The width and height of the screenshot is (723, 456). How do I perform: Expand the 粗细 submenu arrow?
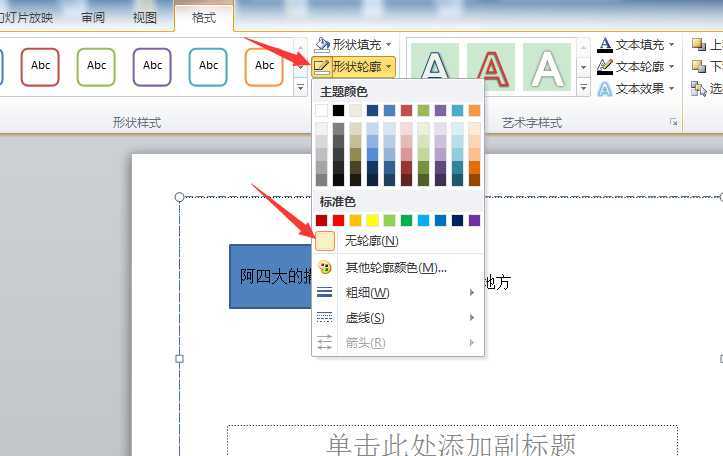[472, 292]
